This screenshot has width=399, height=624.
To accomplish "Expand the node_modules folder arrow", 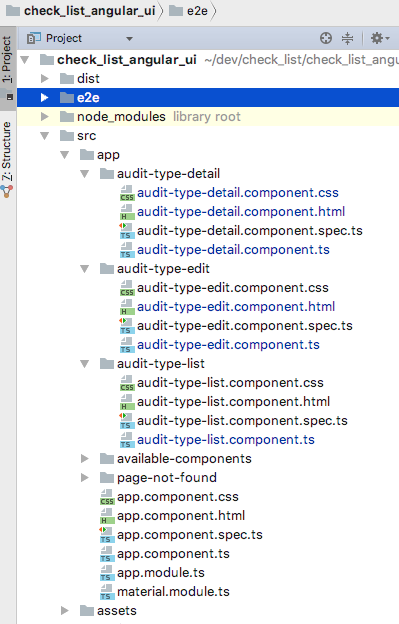I will coord(45,117).
